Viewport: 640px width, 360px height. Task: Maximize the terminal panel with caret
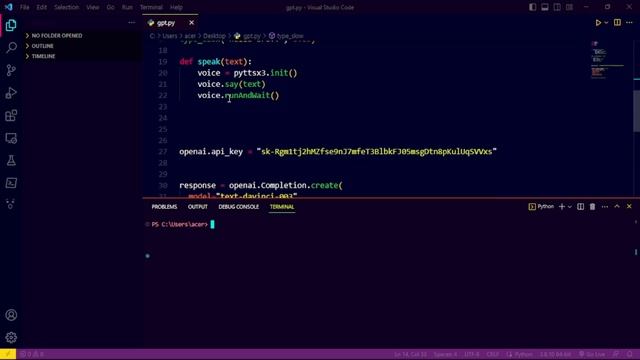tap(617, 207)
